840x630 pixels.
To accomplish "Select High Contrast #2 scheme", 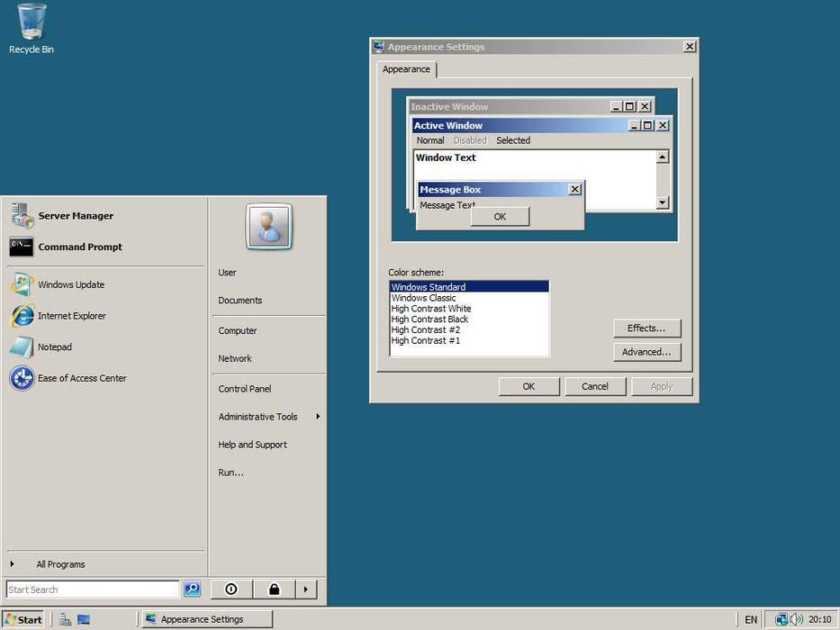I will tap(469, 329).
